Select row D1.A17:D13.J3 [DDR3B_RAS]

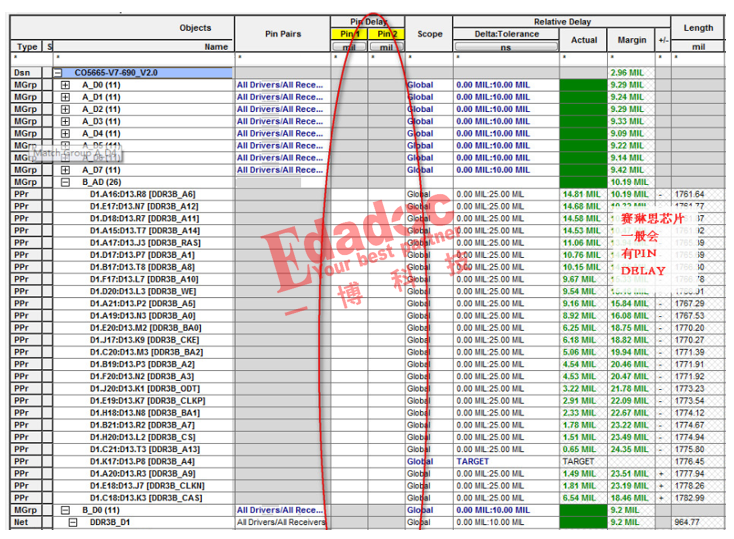click(x=145, y=243)
